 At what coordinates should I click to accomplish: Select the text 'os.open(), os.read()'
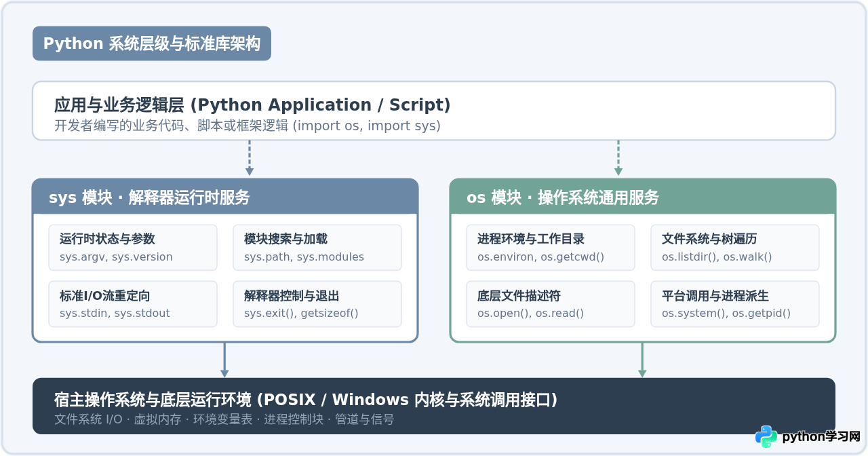(530, 313)
